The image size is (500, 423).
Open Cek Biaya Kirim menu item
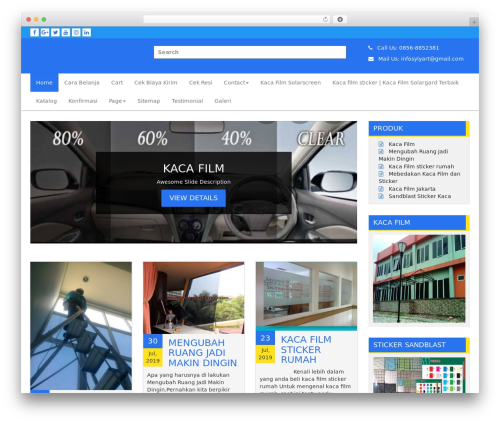click(x=156, y=83)
